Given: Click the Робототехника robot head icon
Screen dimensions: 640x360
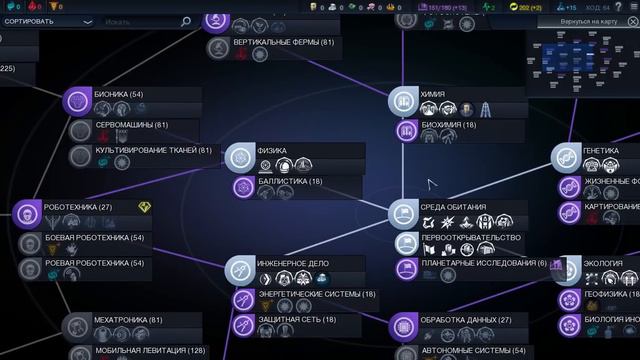Looking at the screenshot, I should (27, 214).
